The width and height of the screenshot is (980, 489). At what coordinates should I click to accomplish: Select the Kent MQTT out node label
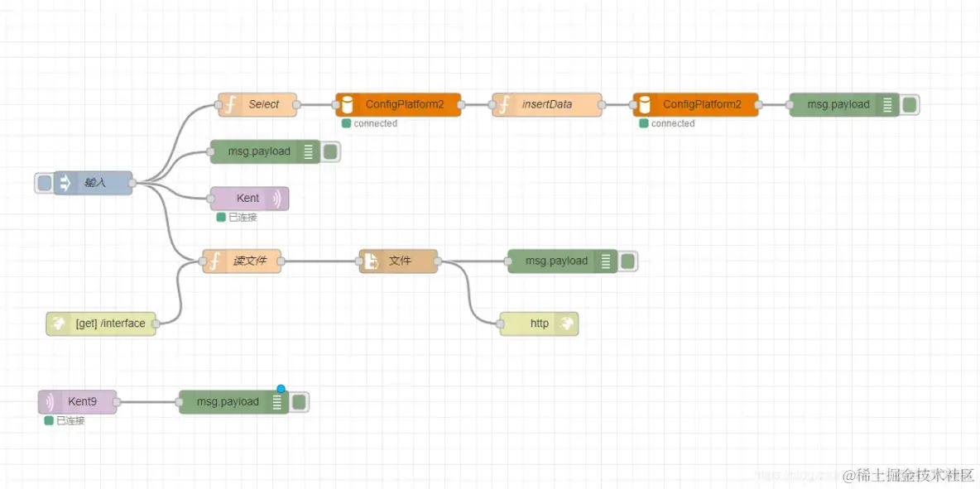[x=247, y=199]
